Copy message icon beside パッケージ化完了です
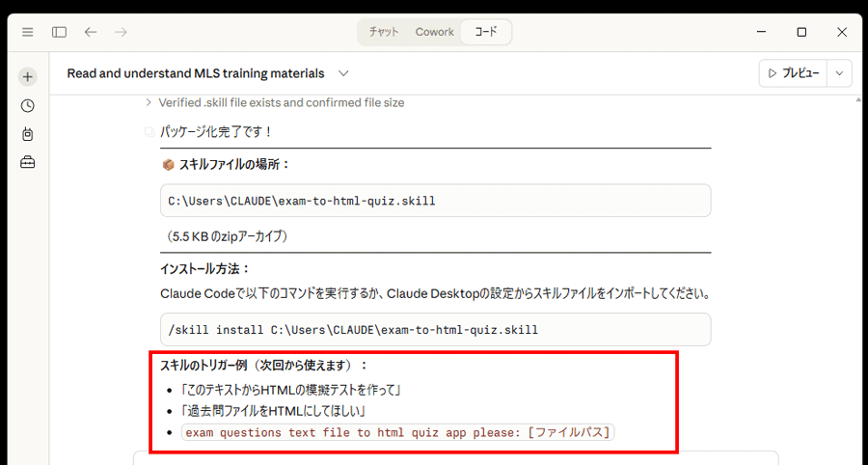The image size is (868, 465). coord(149,132)
